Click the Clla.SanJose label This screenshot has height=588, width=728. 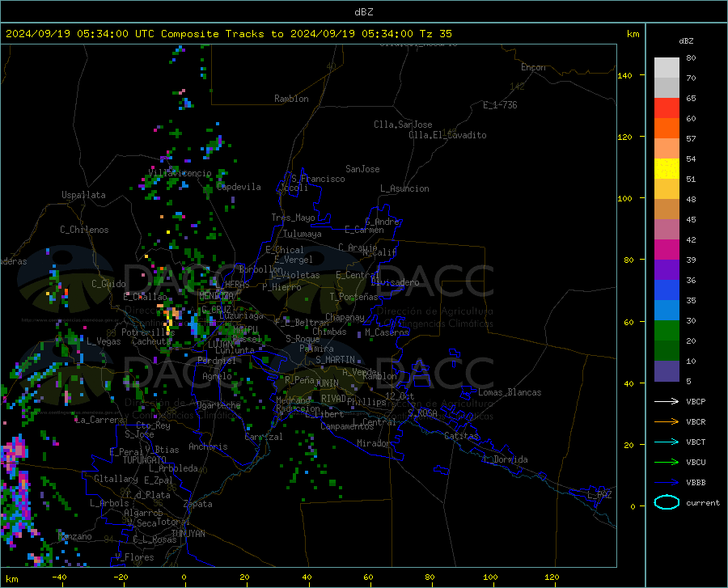tap(403, 125)
